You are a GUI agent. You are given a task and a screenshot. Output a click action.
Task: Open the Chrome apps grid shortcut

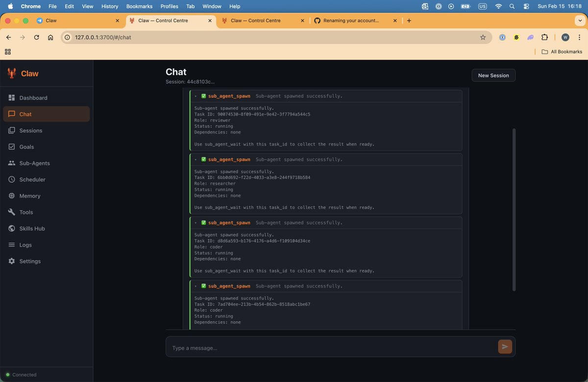pyautogui.click(x=7, y=51)
